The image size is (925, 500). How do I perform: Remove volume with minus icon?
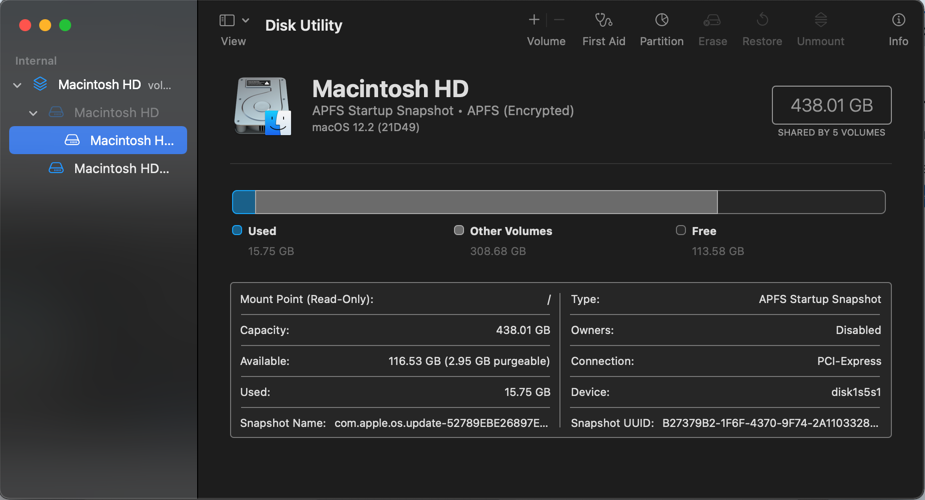click(x=559, y=20)
